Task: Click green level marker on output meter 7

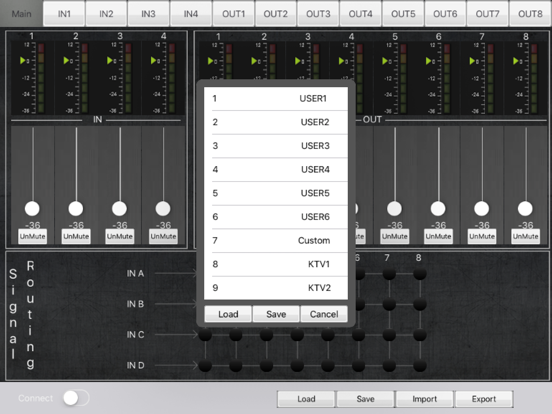Action: [x=472, y=61]
